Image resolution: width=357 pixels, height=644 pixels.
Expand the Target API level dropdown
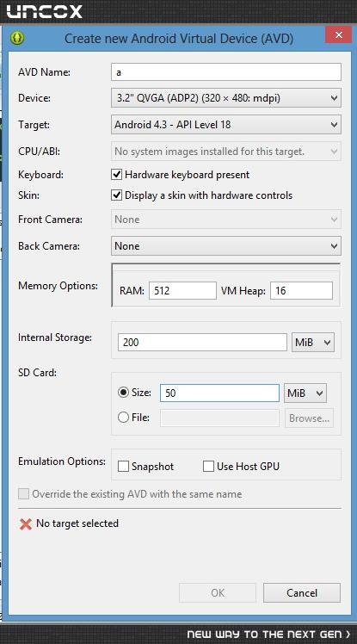(225, 125)
